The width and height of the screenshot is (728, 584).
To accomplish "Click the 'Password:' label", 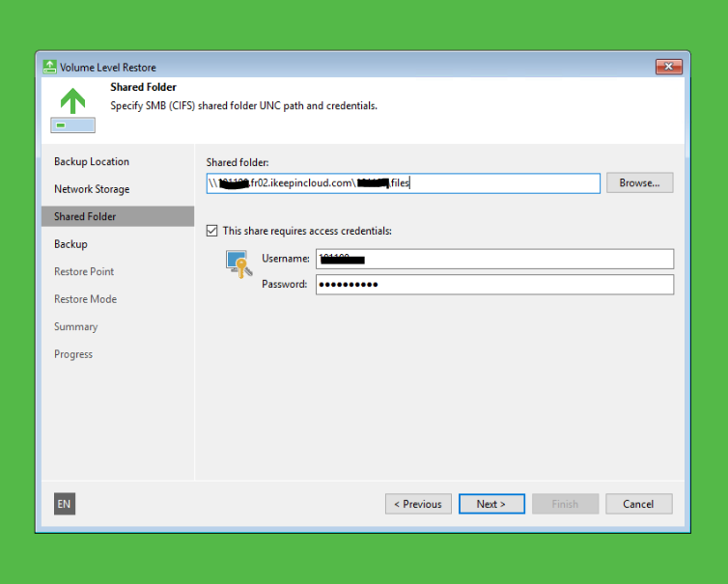I will (285, 284).
